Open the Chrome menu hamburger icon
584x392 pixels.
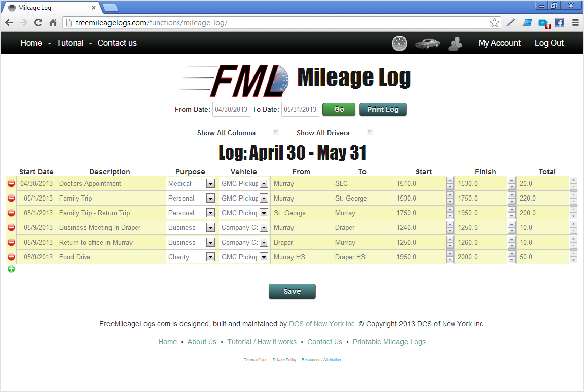[x=575, y=23]
